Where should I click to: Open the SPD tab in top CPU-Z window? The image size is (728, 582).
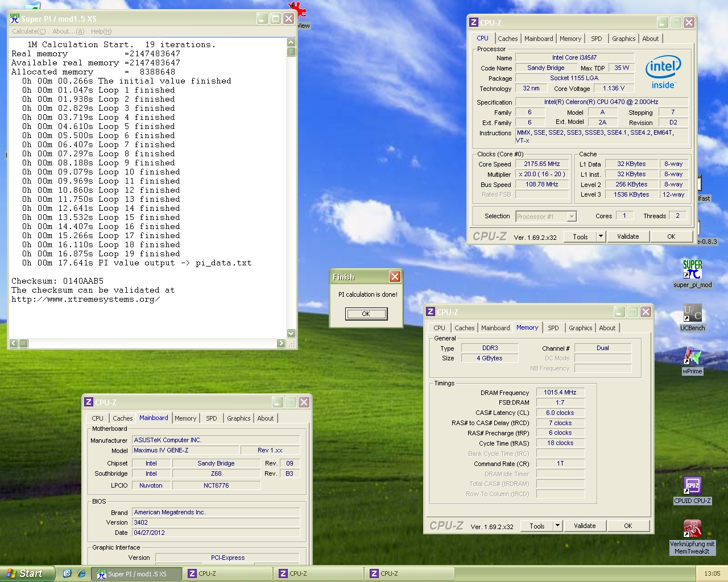point(596,39)
